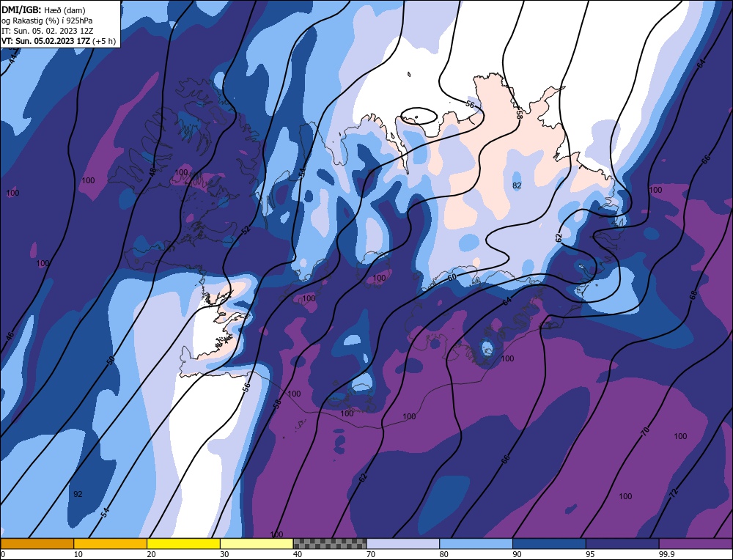The height and width of the screenshot is (560, 733).
Task: Click the '0' legend tick label
Action: tap(3, 554)
